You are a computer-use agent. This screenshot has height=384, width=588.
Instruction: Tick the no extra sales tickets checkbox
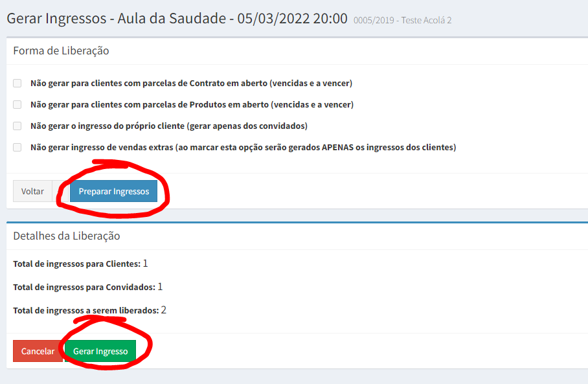coord(17,148)
